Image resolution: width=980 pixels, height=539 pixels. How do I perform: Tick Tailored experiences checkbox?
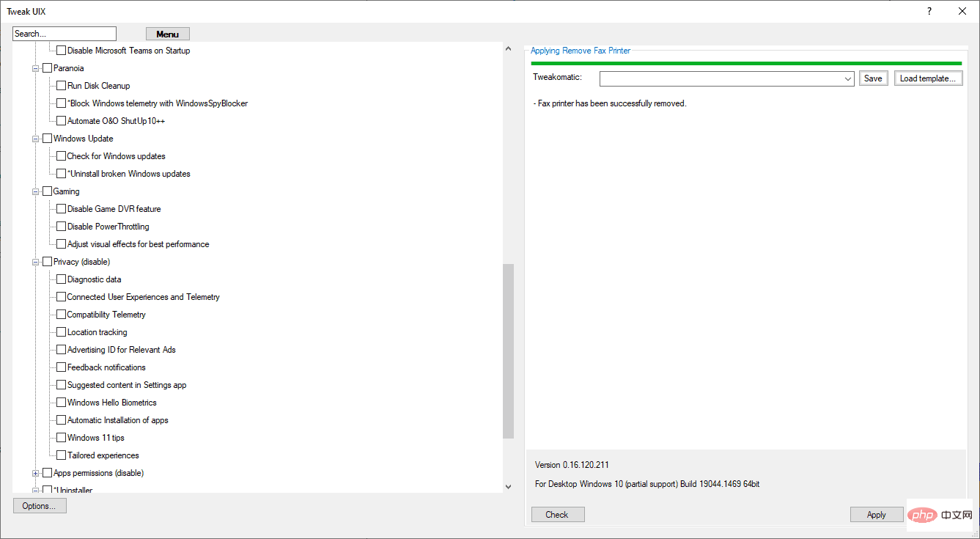coord(62,455)
